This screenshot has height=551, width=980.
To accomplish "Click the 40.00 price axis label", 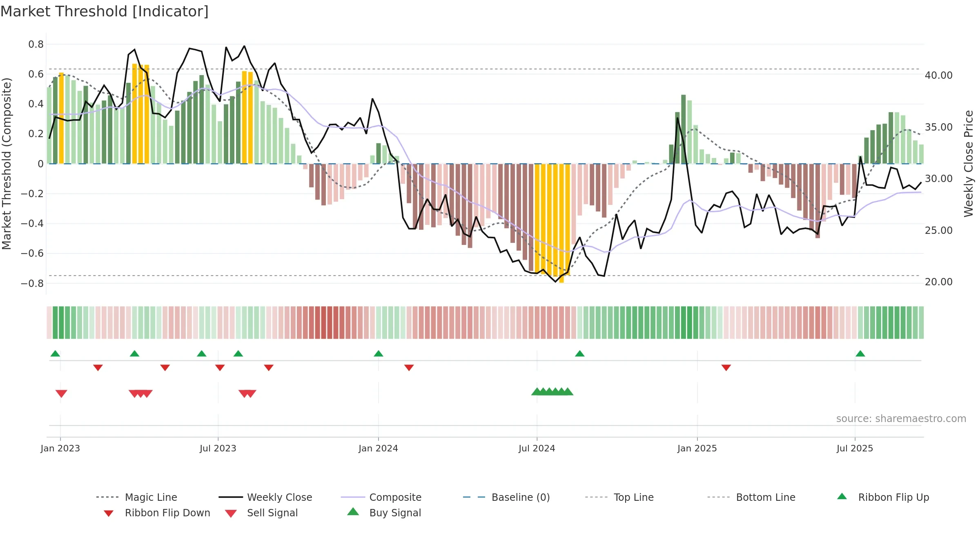I will point(939,76).
